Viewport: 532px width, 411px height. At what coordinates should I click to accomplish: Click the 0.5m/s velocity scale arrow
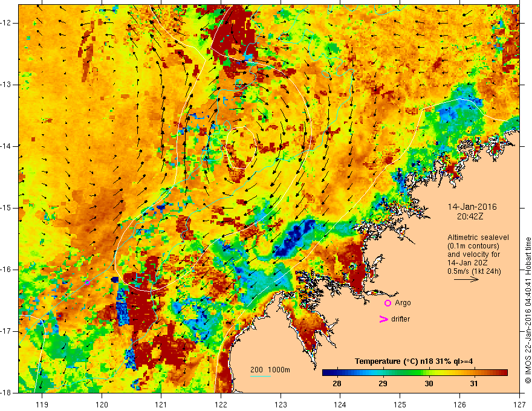coord(467,279)
